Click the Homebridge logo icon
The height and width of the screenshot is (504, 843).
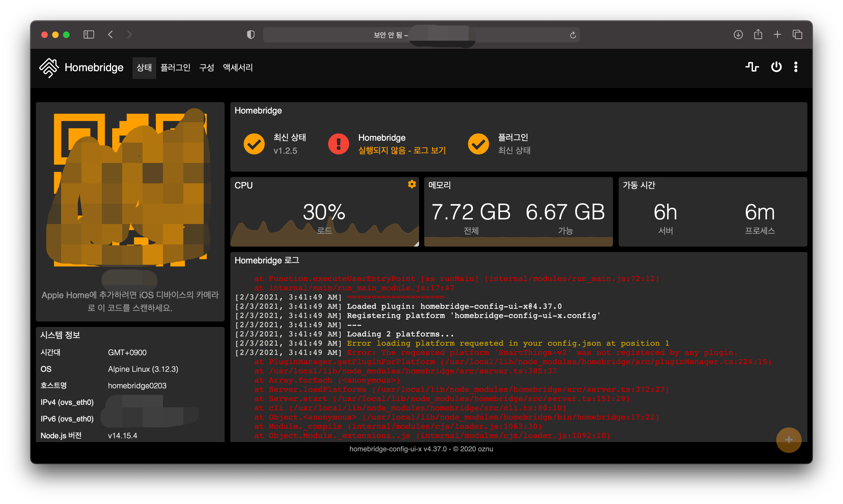(49, 68)
